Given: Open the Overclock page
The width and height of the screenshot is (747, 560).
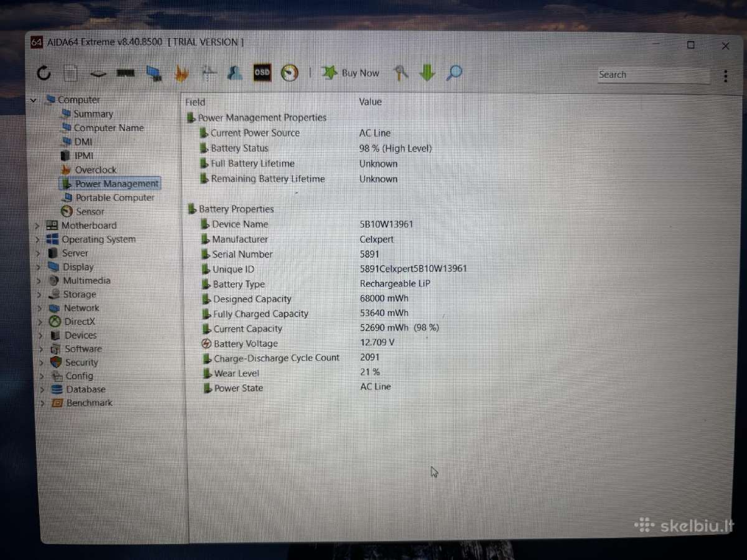Looking at the screenshot, I should tap(88, 170).
